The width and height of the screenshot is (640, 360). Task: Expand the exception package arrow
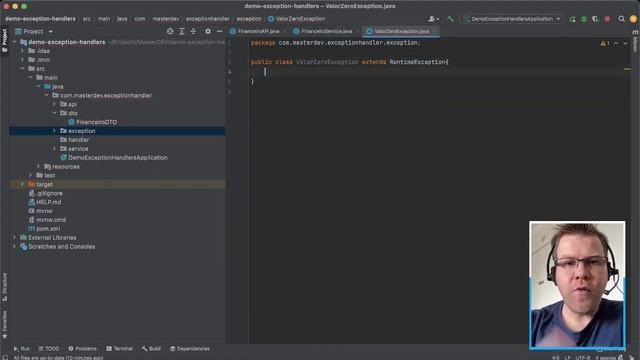(54, 131)
